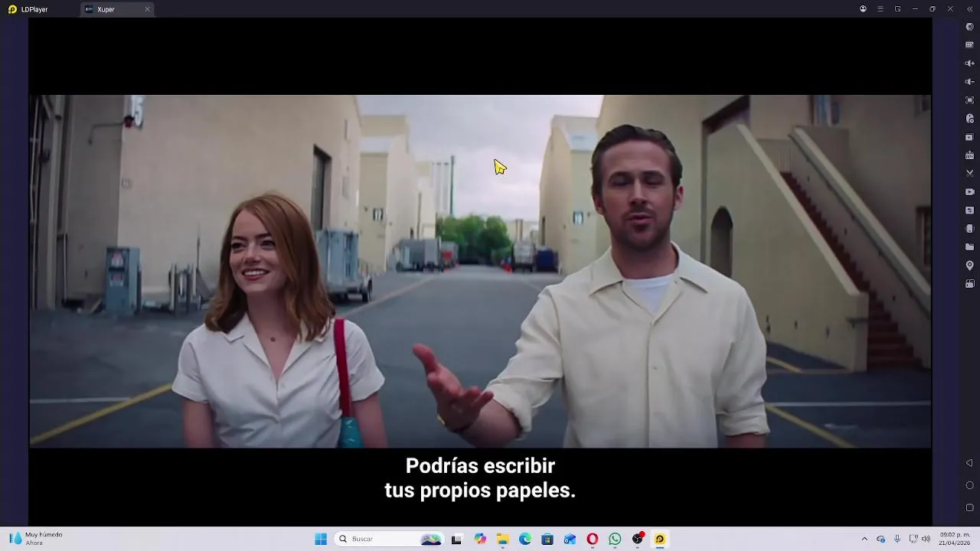Close the Xuper tab
The height and width of the screenshot is (551, 980).
tap(147, 9)
